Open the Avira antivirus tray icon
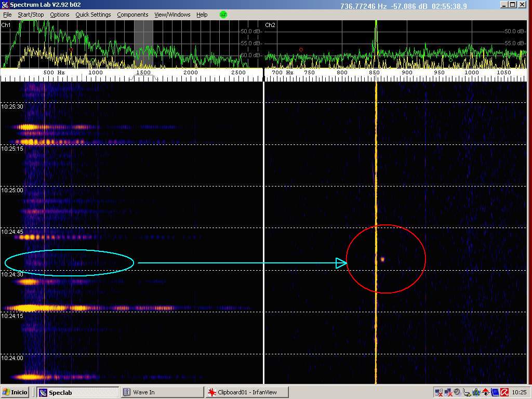 click(x=504, y=392)
